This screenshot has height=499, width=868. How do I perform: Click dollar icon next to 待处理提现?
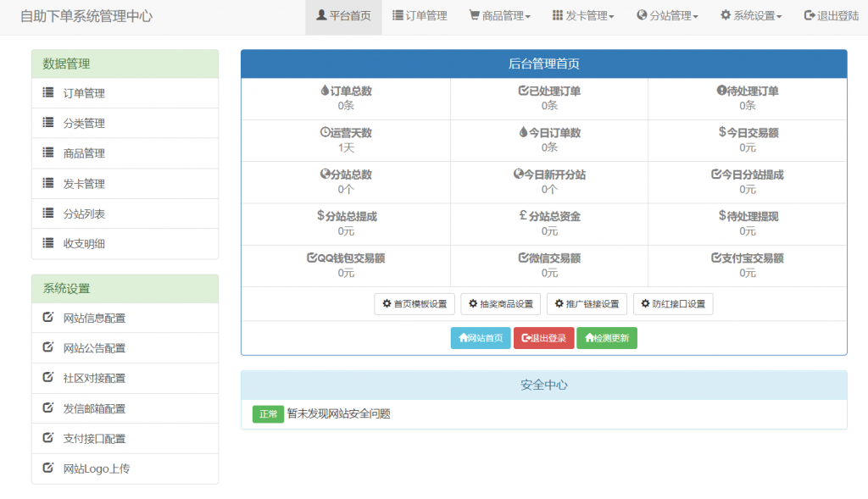pos(722,215)
